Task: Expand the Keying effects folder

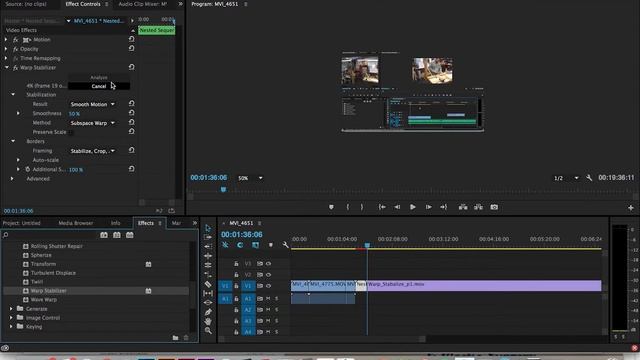Action: tap(11, 327)
